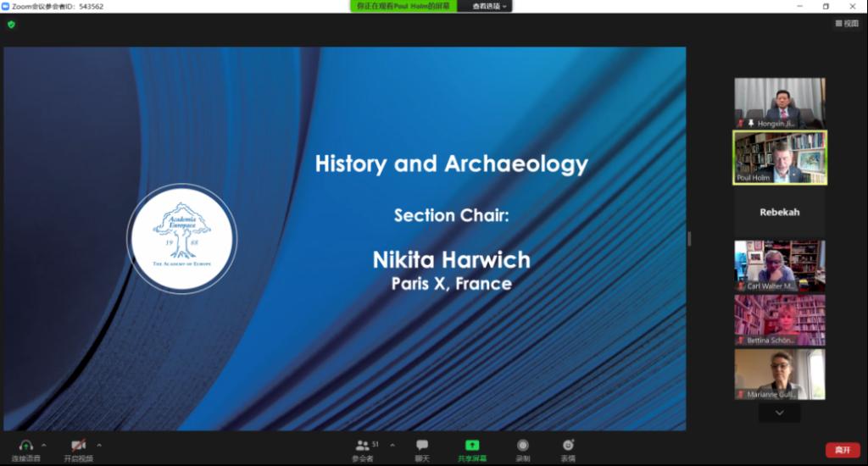Image resolution: width=868 pixels, height=466 pixels.
Task: Open the participants list panel
Action: 363,445
